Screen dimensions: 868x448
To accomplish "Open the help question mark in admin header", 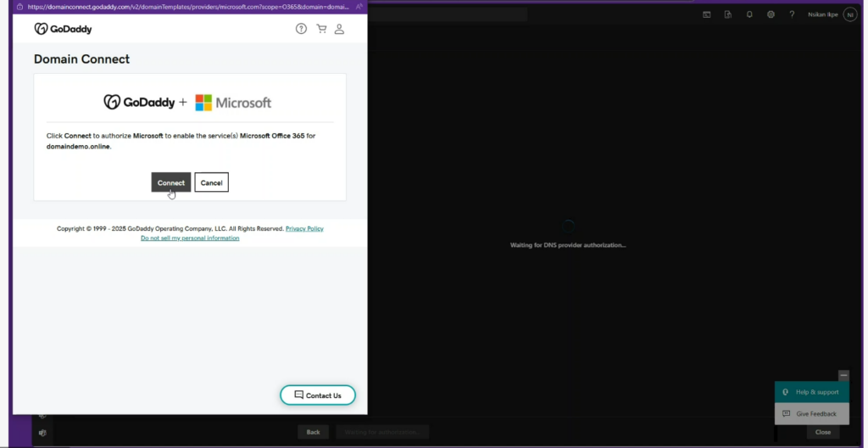I will 792,14.
